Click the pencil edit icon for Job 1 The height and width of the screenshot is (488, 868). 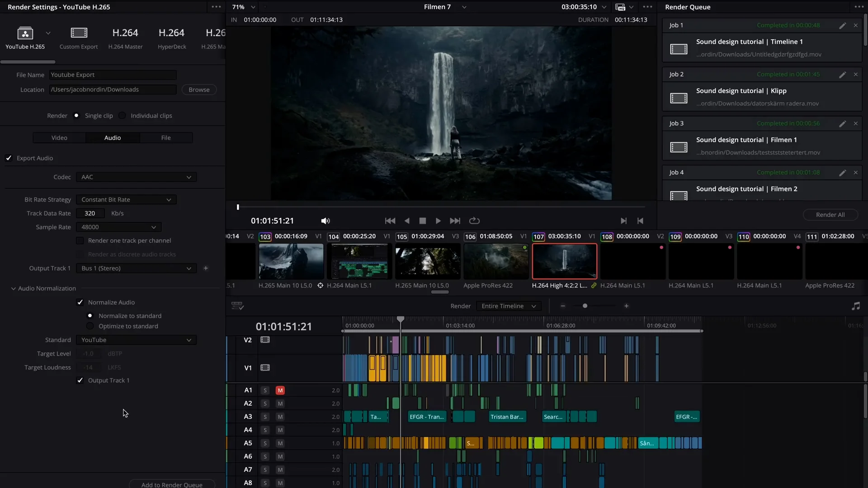coord(842,25)
